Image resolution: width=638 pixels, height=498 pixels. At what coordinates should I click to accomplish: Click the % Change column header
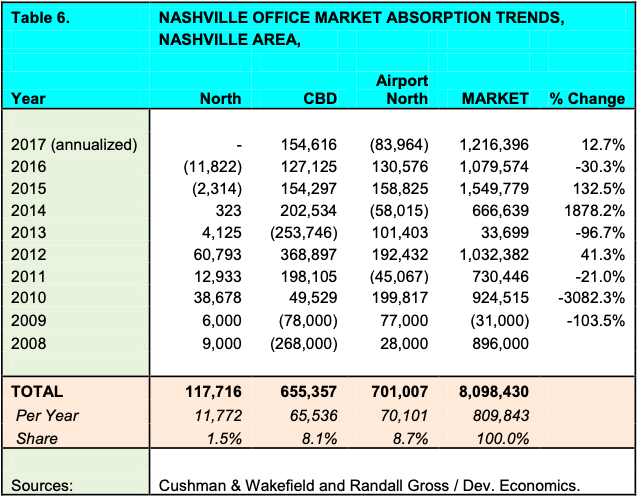click(587, 98)
